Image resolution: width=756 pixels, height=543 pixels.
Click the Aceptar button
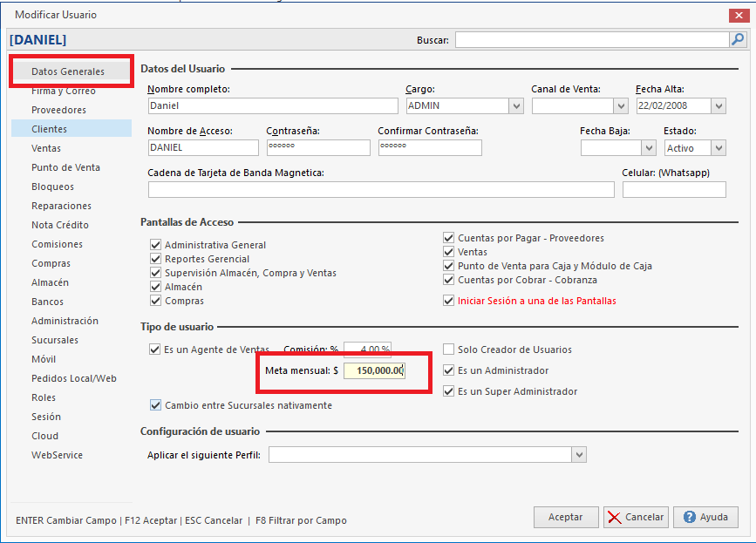pos(566,517)
